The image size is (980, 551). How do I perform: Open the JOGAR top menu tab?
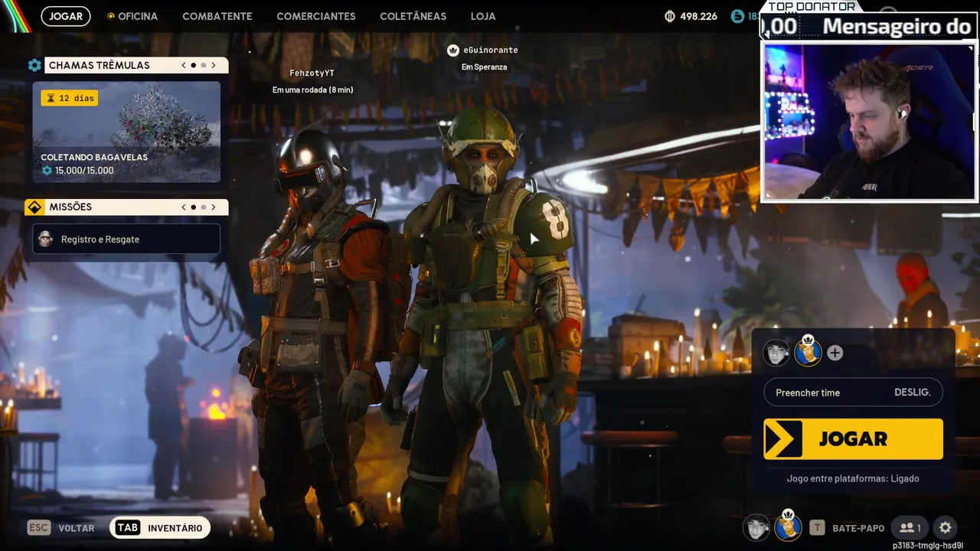click(66, 16)
